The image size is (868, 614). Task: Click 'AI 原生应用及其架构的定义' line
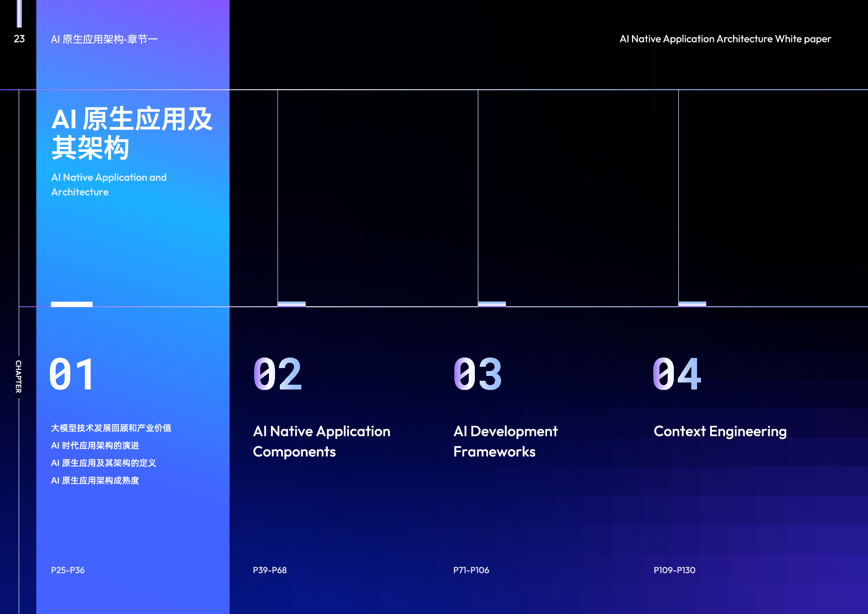pos(103,463)
